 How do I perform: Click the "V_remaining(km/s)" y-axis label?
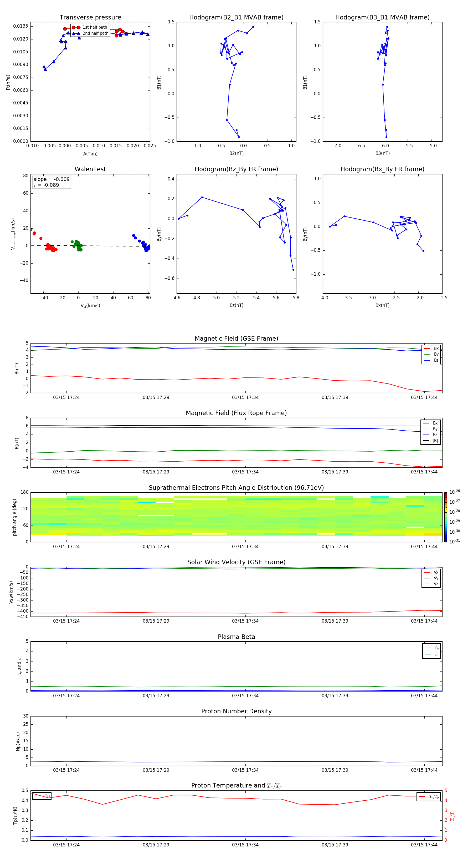click(13, 234)
